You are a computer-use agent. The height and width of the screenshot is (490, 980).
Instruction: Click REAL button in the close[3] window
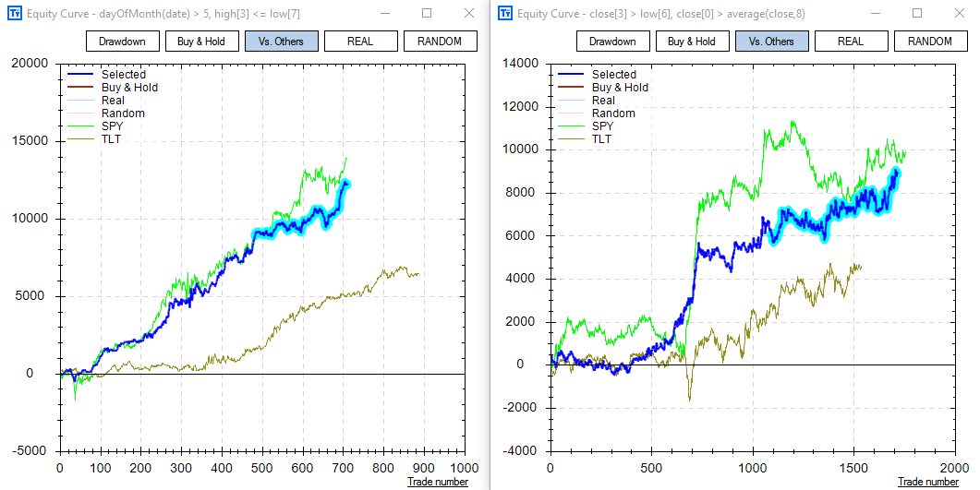pos(851,42)
